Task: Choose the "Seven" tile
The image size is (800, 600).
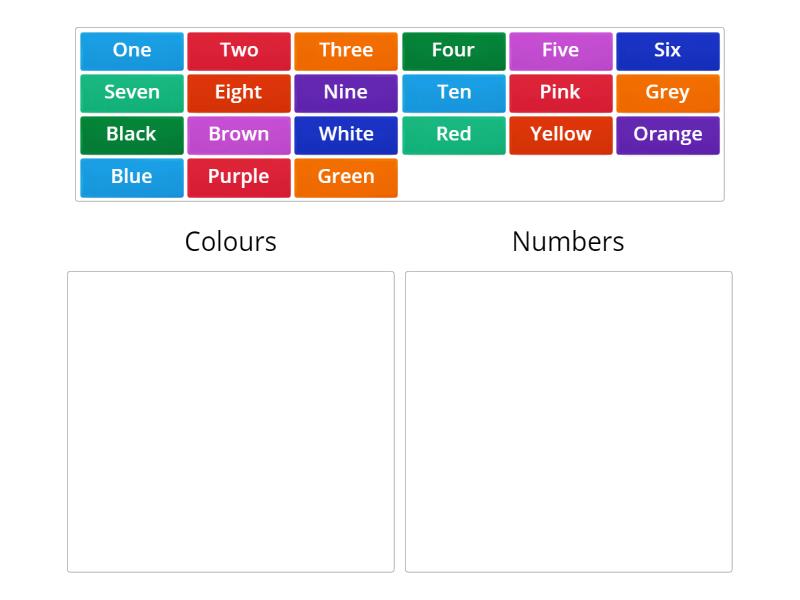Action: pyautogui.click(x=131, y=92)
